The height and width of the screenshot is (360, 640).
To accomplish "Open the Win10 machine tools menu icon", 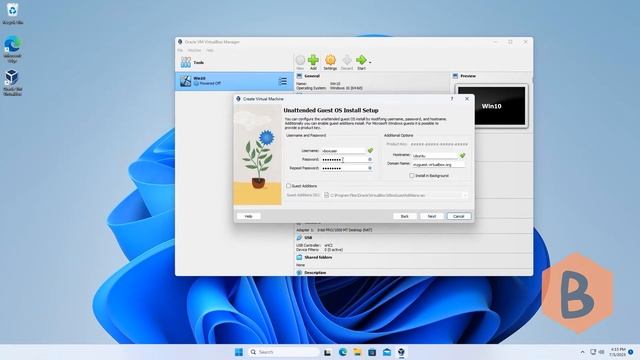I will click(282, 81).
